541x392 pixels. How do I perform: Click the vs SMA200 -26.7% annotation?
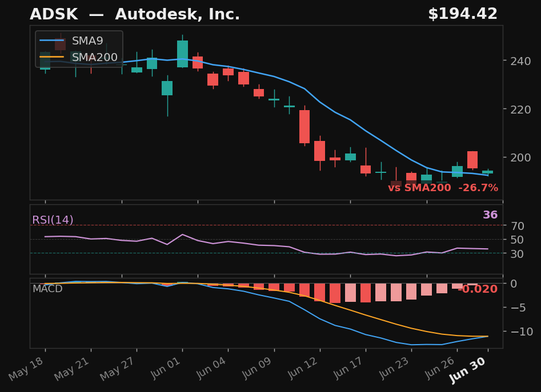tap(443, 188)
